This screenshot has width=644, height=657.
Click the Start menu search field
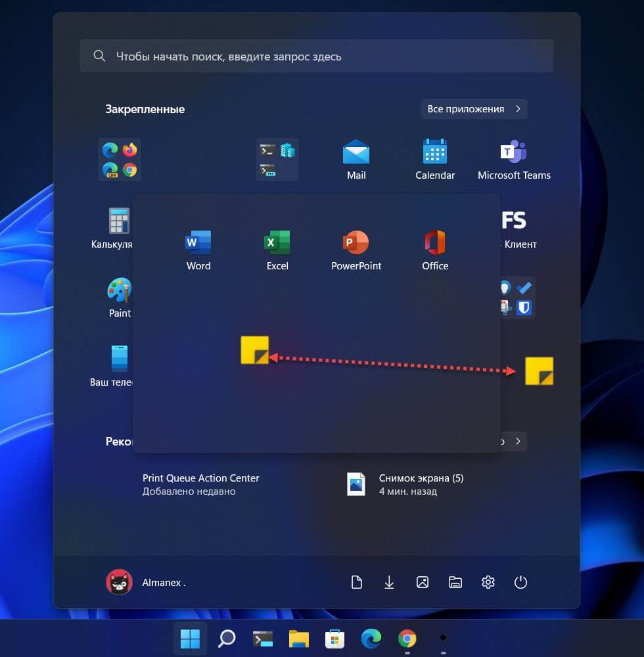317,56
